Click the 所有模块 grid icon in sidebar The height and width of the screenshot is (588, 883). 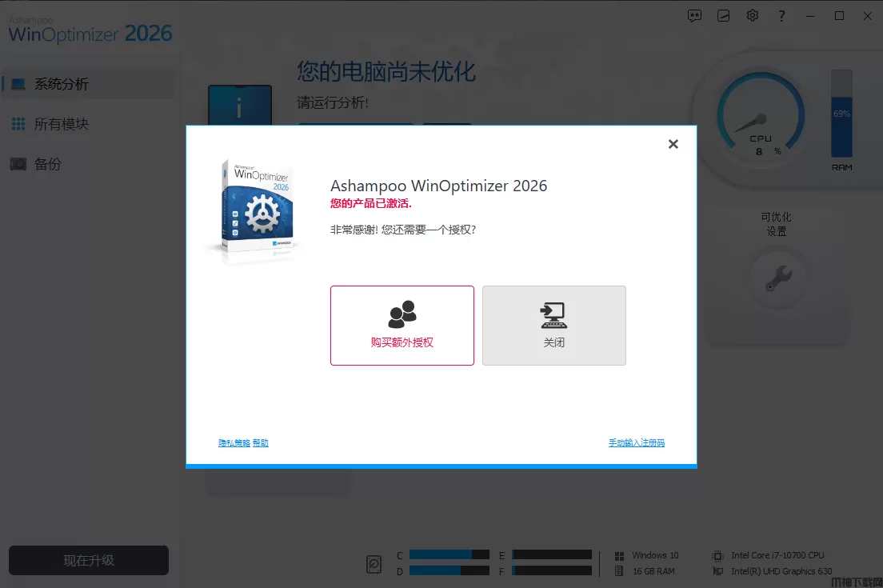click(x=18, y=124)
